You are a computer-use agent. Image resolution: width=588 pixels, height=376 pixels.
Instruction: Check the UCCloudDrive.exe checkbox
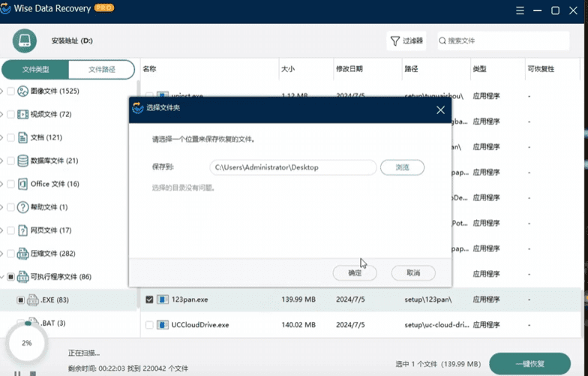149,325
